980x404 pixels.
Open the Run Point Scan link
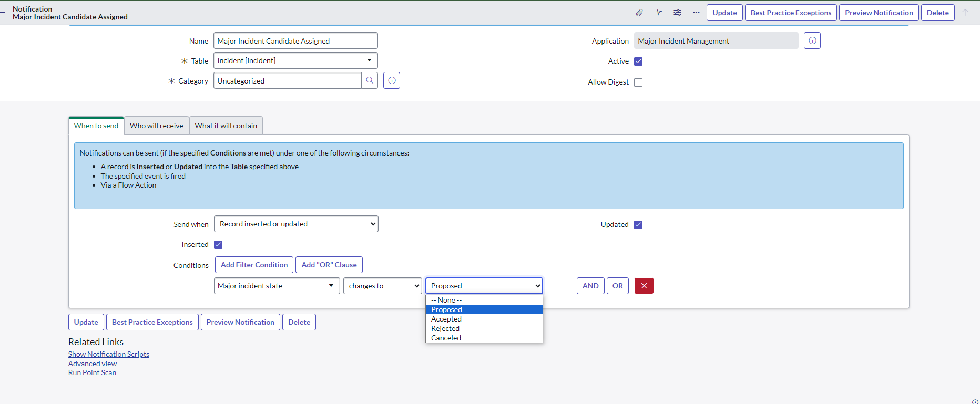click(92, 372)
